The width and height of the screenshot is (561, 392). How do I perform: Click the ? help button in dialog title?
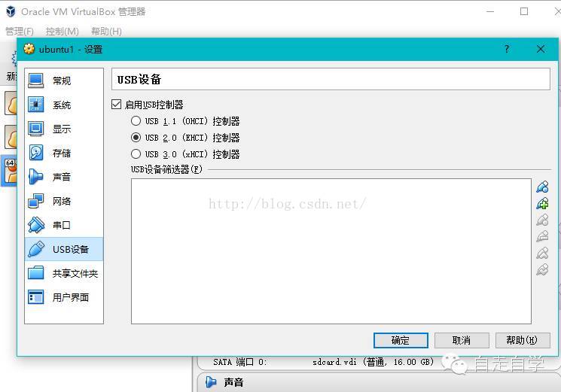tap(507, 49)
